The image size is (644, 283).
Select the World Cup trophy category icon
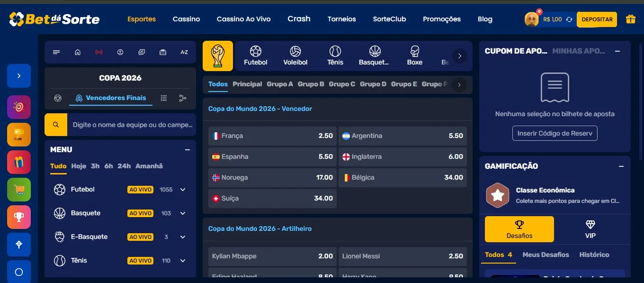pos(218,56)
